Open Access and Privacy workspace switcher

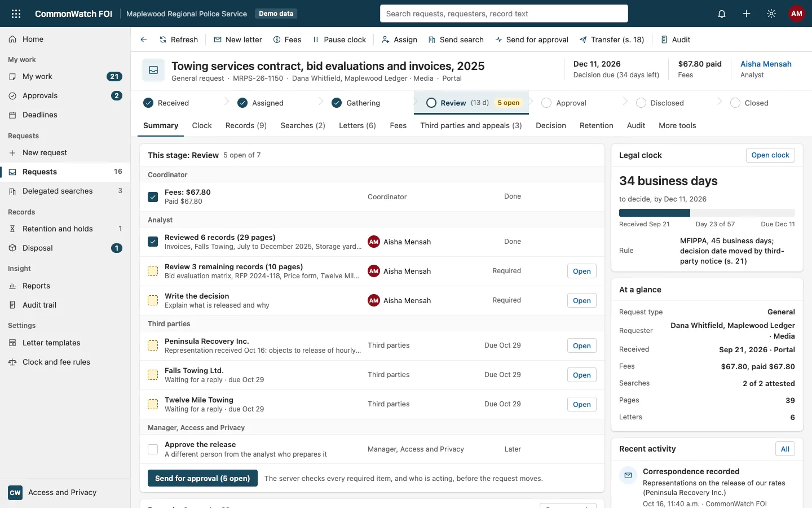65,492
